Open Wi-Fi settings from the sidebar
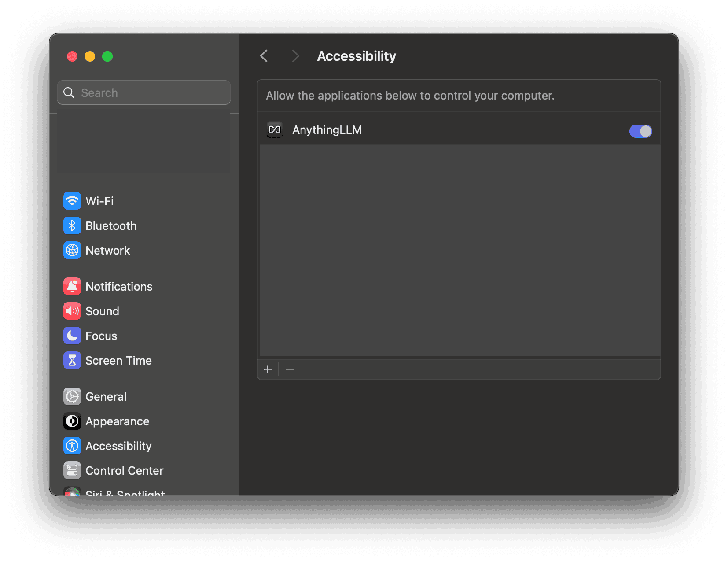728x561 pixels. (x=100, y=201)
